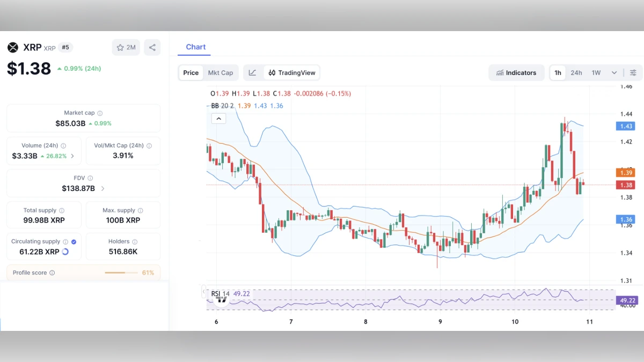
Task: Click the line chart style icon
Action: pyautogui.click(x=253, y=72)
